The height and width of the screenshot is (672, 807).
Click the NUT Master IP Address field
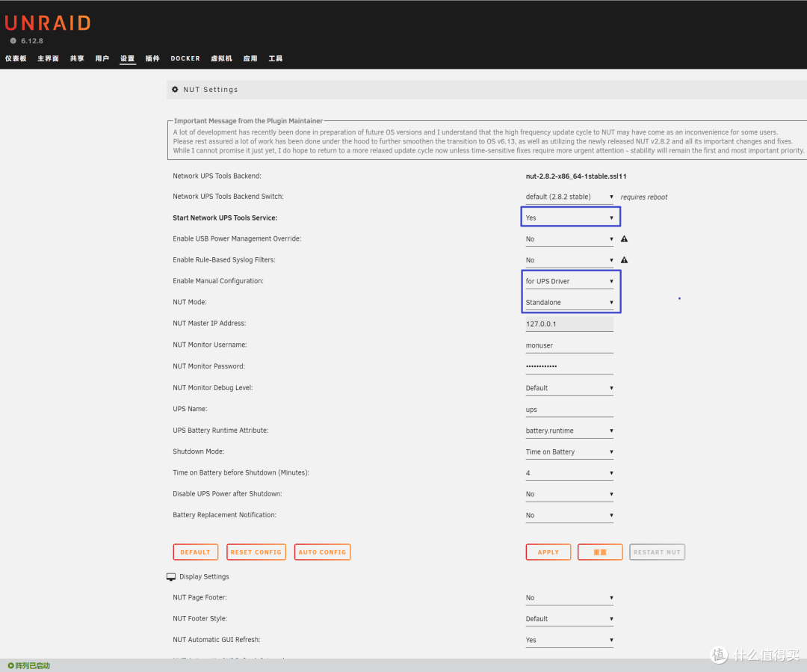coord(569,324)
